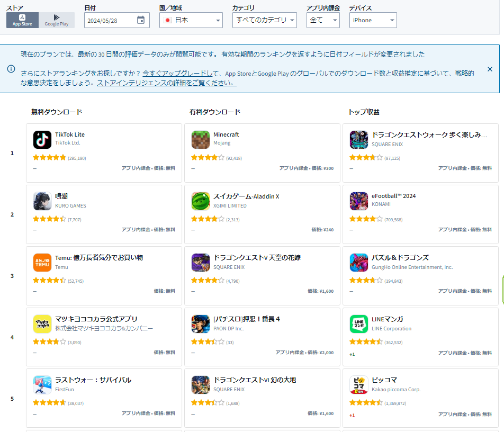Open the パズル＆ドラゴンズ app icon
The width and height of the screenshot is (504, 432).
point(359,263)
